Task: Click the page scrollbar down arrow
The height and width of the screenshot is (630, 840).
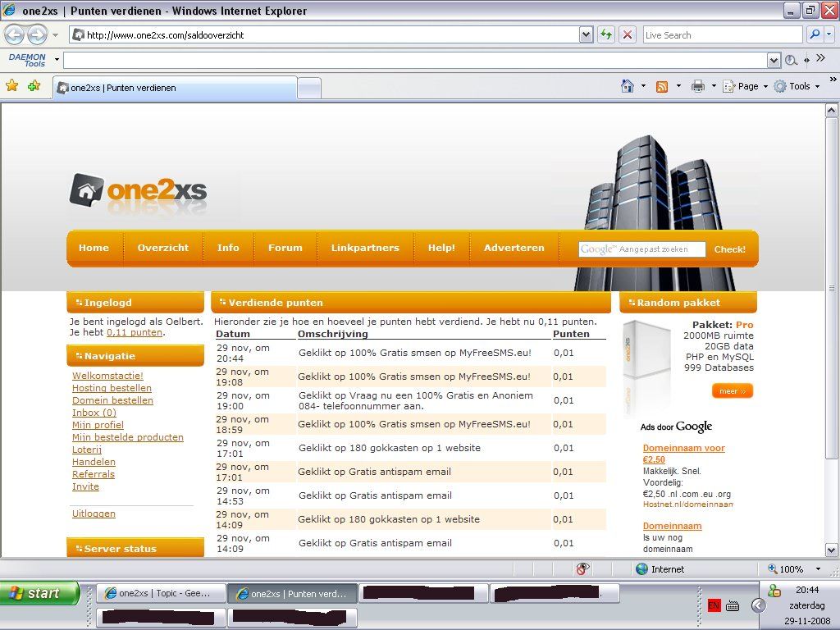Action: [831, 550]
